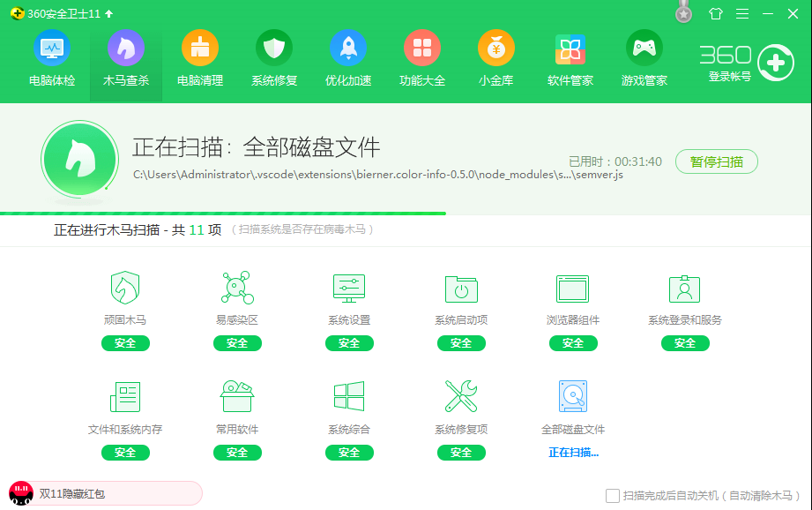This screenshot has width=812, height=510.
Task: Click the 安全 badge under 常用软件
Action: coord(237,453)
